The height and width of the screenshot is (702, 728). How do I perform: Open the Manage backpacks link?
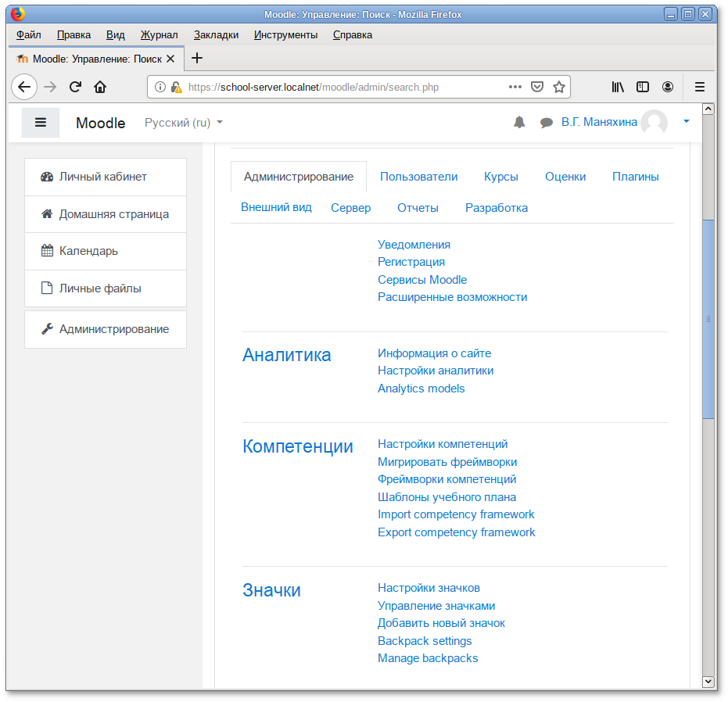(428, 658)
